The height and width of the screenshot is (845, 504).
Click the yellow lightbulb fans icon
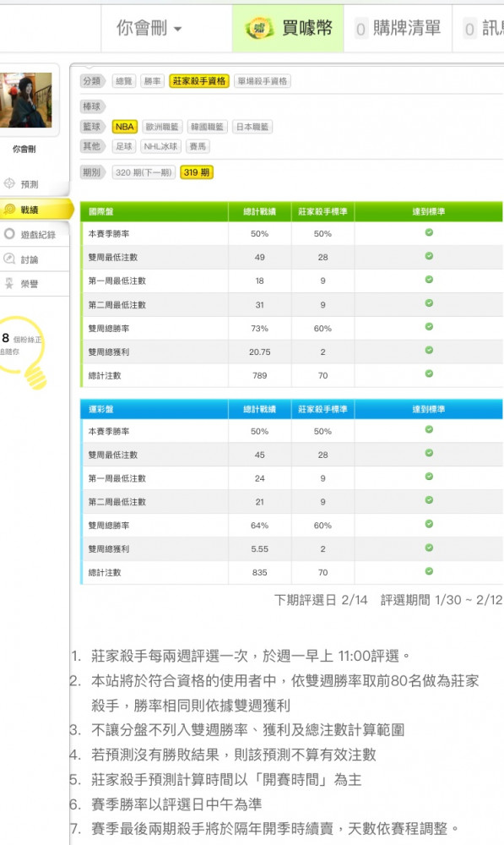[x=24, y=352]
